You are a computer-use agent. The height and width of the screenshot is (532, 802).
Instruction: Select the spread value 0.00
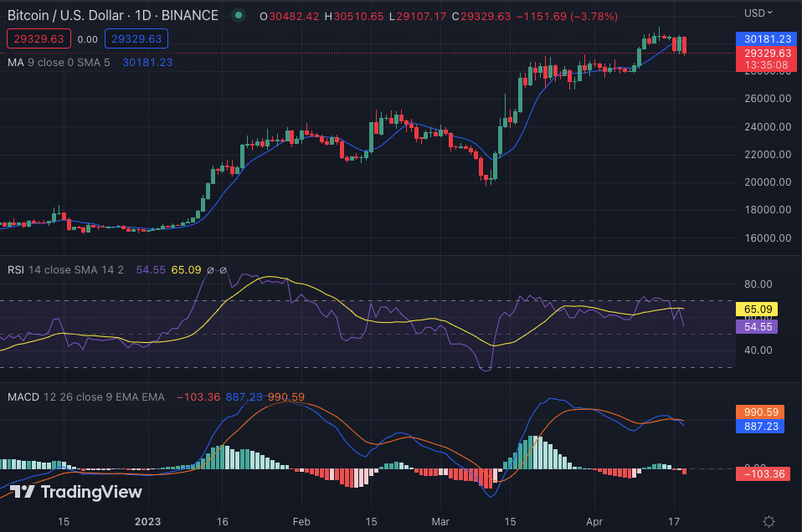coord(87,39)
